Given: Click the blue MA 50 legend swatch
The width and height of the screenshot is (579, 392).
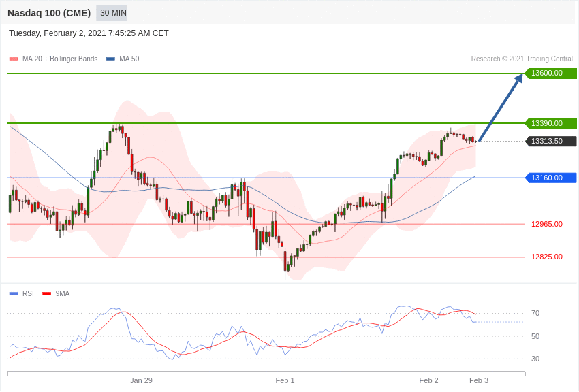Looking at the screenshot, I should pyautogui.click(x=110, y=59).
